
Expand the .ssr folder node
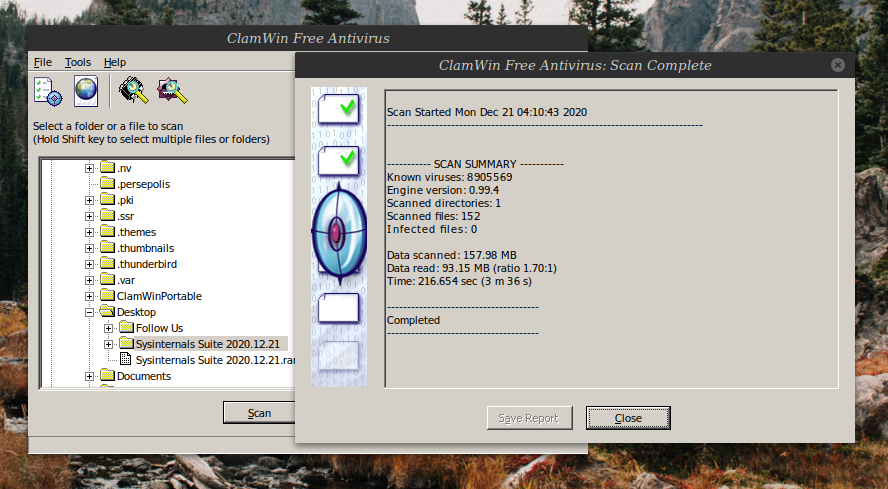coord(89,216)
